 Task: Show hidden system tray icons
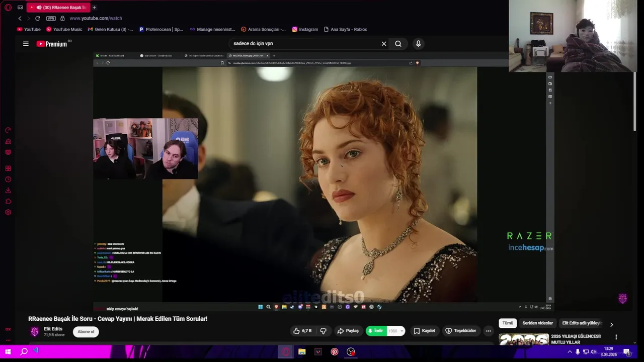[570, 352]
